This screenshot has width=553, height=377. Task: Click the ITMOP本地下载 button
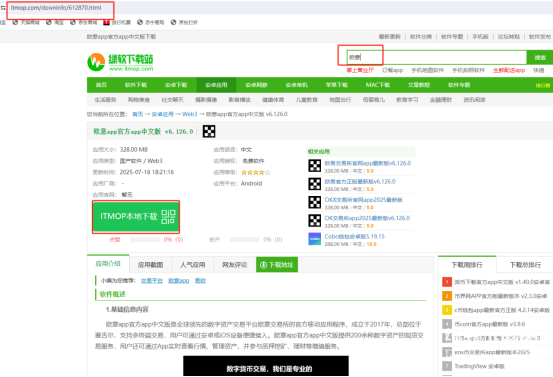click(x=136, y=217)
